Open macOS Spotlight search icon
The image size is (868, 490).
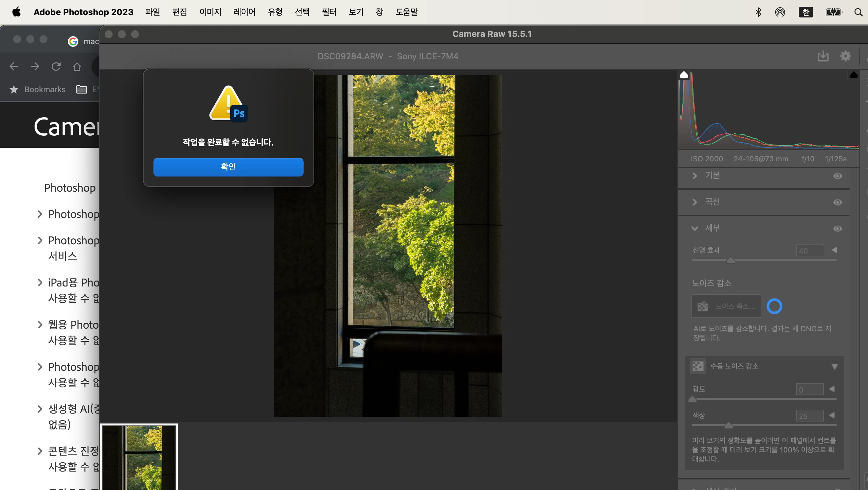coord(858,12)
